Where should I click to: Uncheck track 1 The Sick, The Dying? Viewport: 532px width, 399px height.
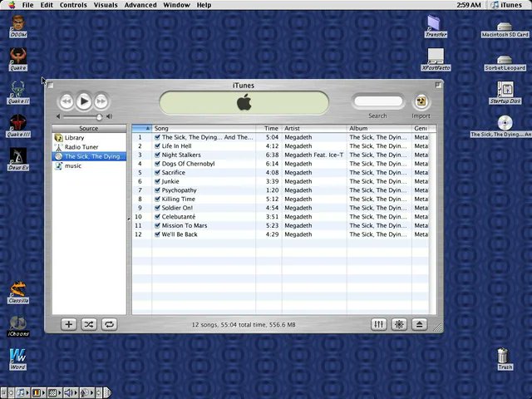157,137
